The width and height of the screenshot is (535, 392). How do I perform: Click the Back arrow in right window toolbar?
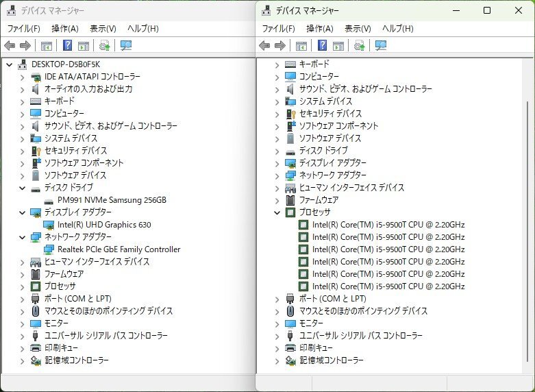(x=264, y=45)
